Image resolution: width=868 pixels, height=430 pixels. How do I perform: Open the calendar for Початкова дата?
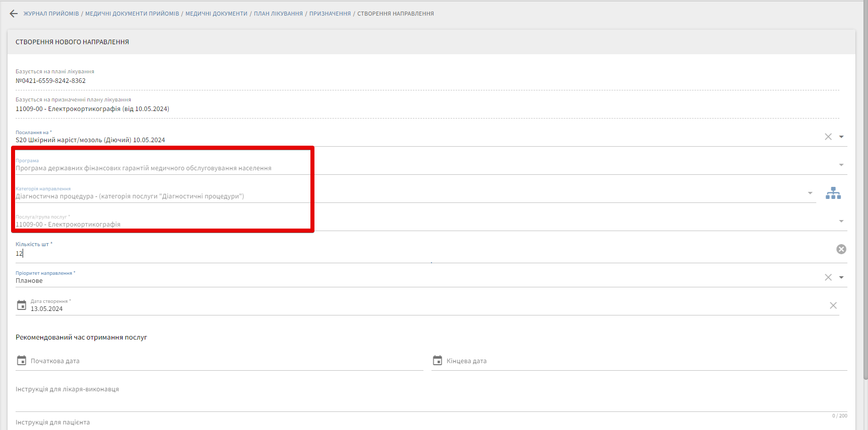tap(22, 361)
